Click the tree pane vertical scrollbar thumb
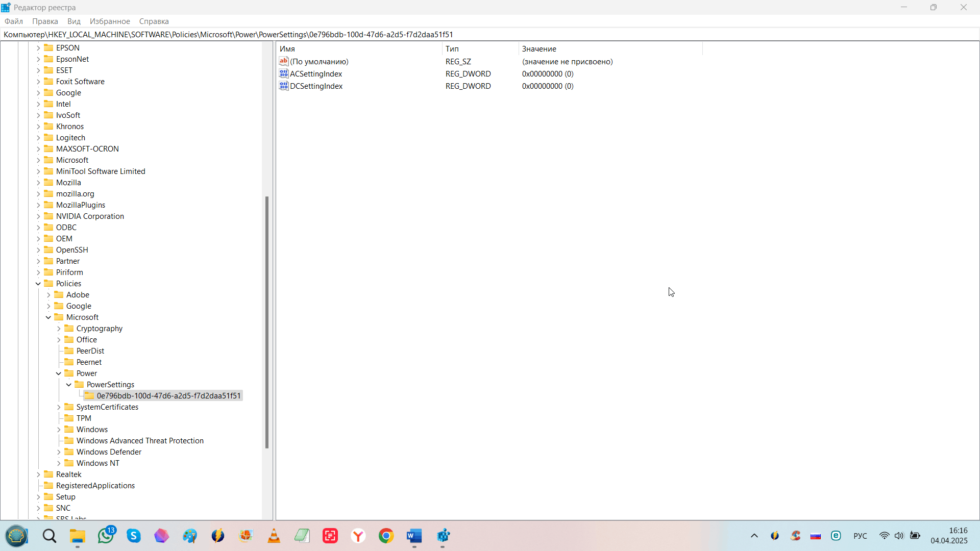This screenshot has height=551, width=980. click(267, 322)
